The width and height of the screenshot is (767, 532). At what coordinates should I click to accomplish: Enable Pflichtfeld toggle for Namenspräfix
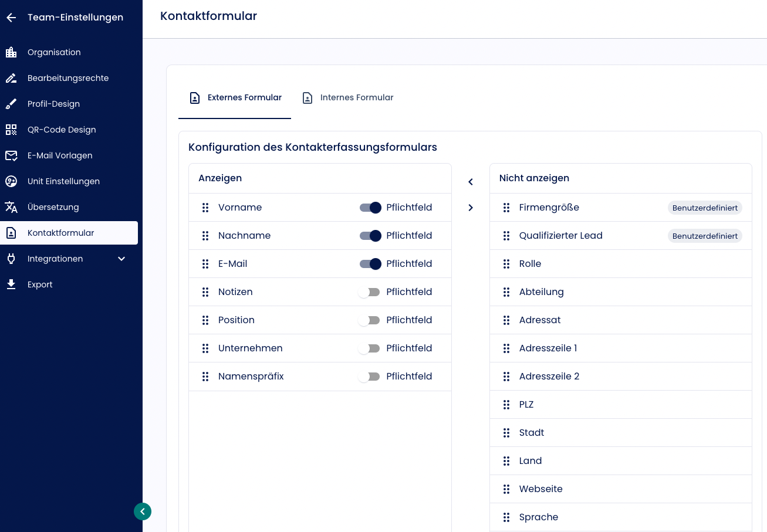[369, 377]
